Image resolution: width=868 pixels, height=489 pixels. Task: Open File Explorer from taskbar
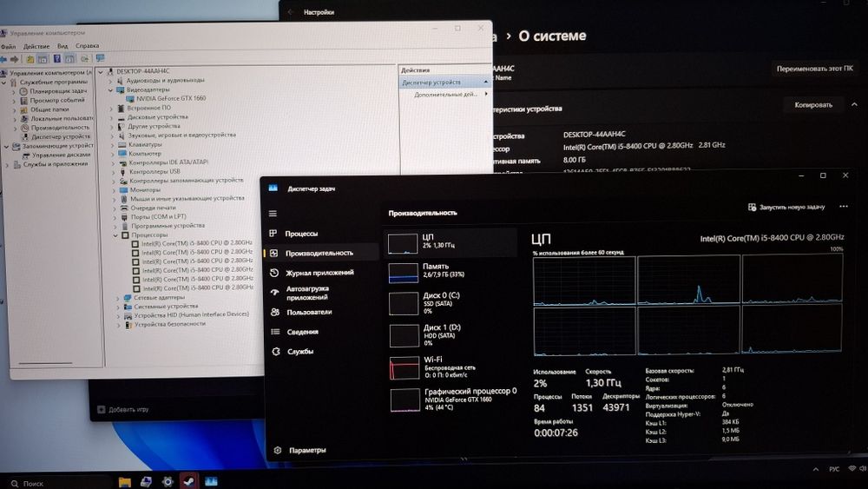(x=124, y=482)
